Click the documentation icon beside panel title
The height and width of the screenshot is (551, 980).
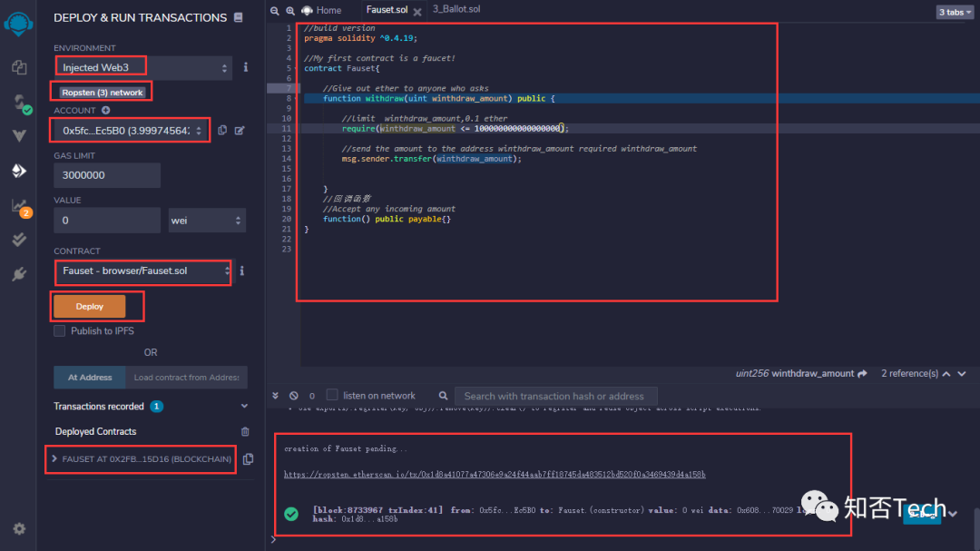[x=238, y=17]
